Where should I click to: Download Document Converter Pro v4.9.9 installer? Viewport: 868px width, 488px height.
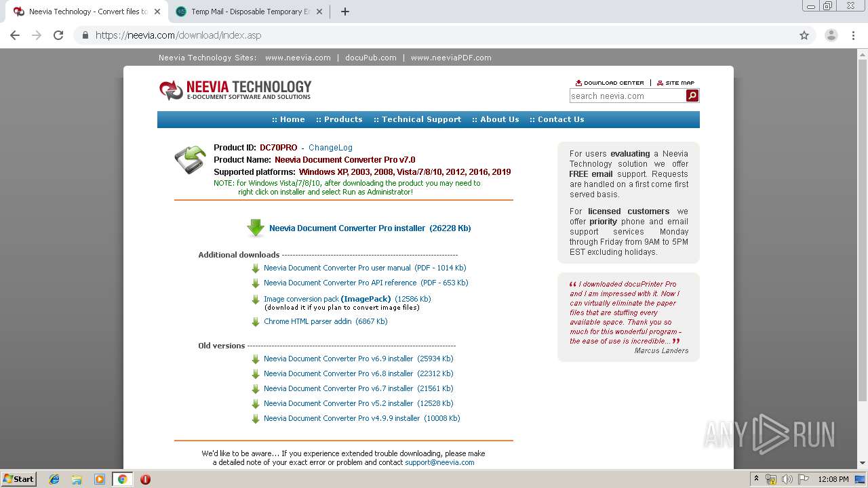click(361, 418)
